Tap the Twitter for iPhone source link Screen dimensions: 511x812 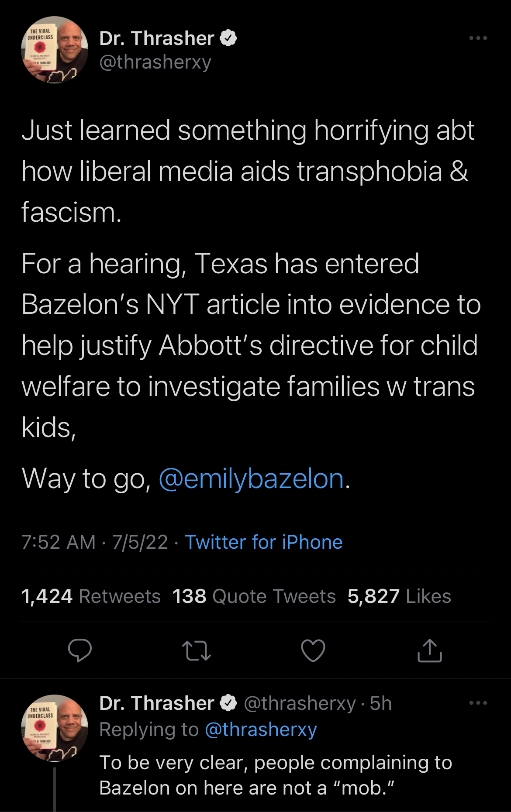pos(264,542)
